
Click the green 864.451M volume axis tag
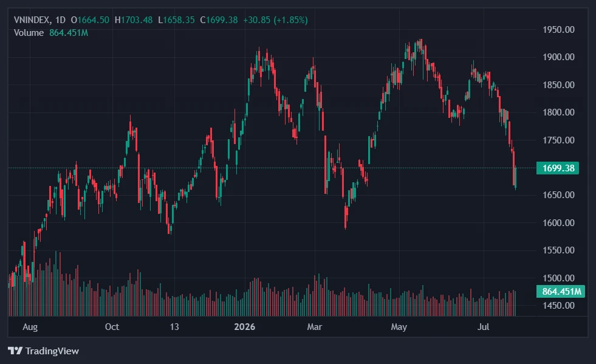click(561, 291)
